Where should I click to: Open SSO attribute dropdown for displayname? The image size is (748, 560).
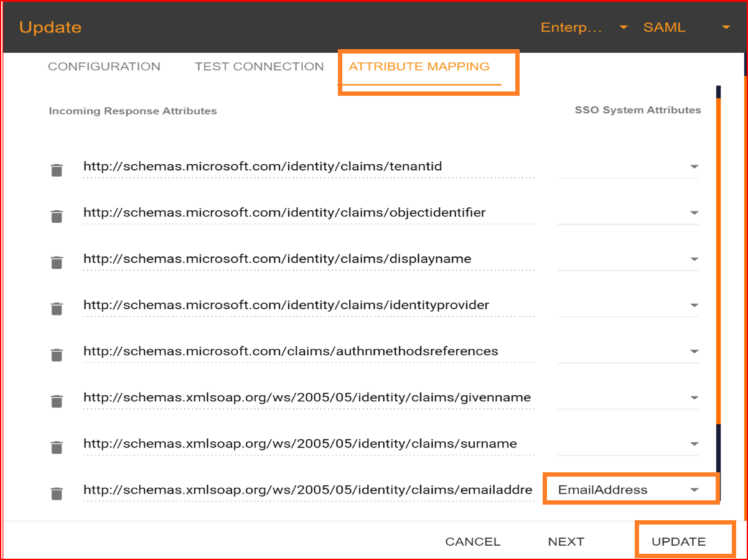tap(628, 259)
